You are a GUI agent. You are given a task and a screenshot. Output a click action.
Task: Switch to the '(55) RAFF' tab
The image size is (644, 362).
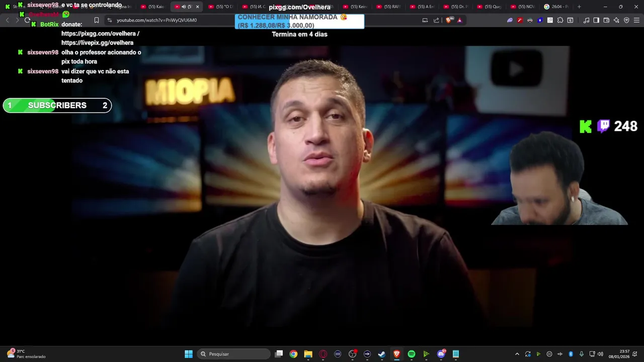tap(389, 7)
